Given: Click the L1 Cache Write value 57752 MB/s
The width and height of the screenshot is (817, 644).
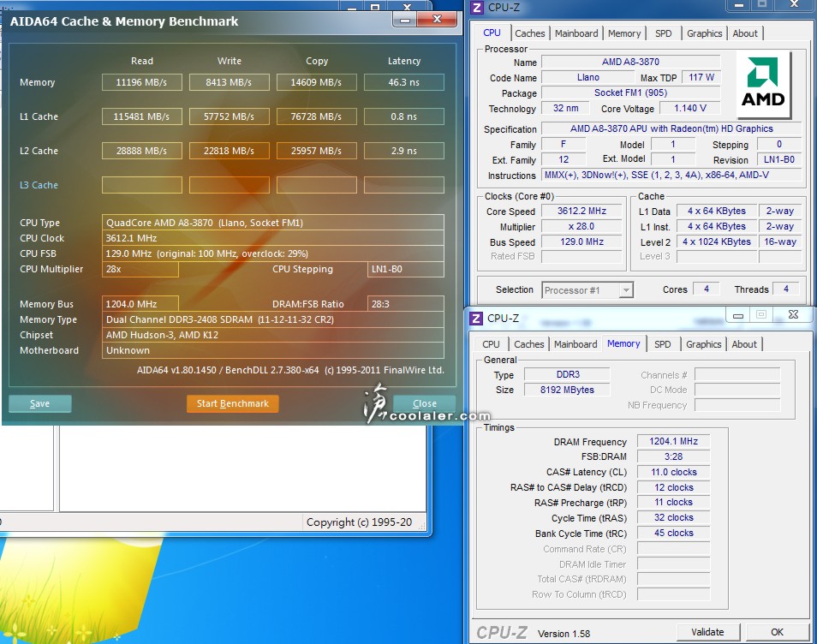Looking at the screenshot, I should click(230, 116).
